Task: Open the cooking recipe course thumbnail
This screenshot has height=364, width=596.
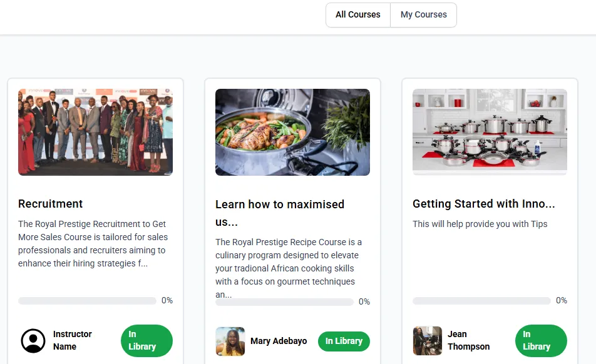Action: click(292, 132)
